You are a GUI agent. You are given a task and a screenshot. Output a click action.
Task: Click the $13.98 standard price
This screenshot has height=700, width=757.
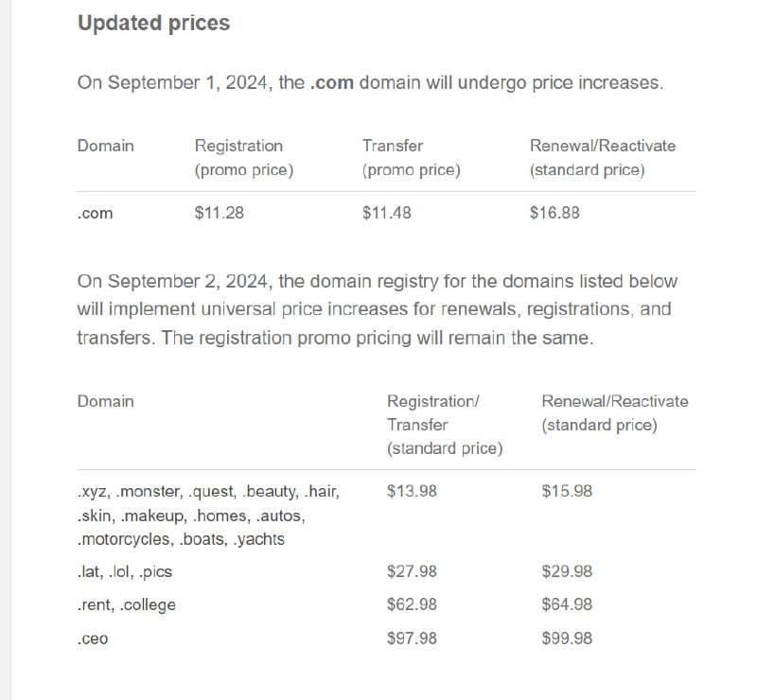coord(412,491)
